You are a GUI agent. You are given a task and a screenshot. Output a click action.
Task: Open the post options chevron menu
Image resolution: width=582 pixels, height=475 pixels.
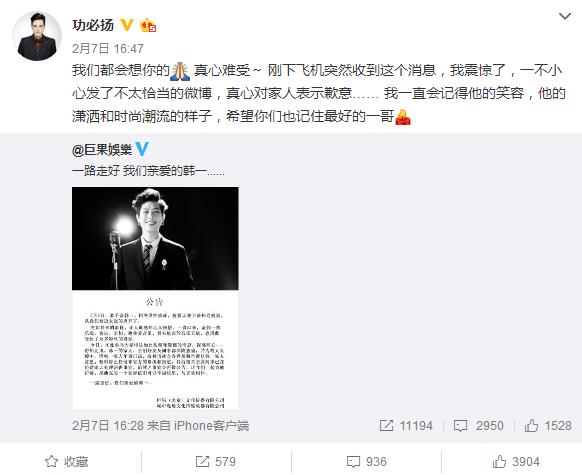tap(565, 17)
